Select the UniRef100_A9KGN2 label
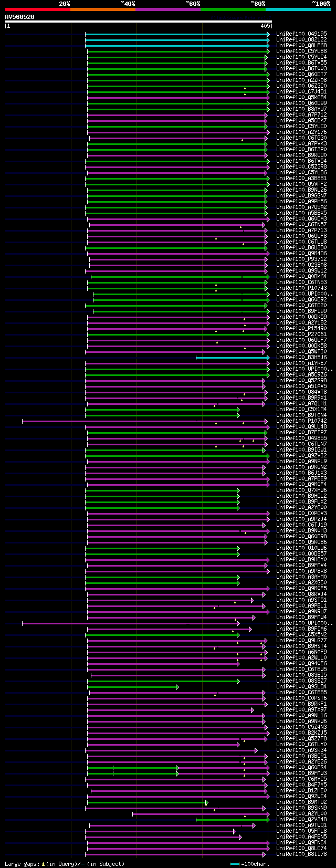336x868 pixels. click(301, 467)
